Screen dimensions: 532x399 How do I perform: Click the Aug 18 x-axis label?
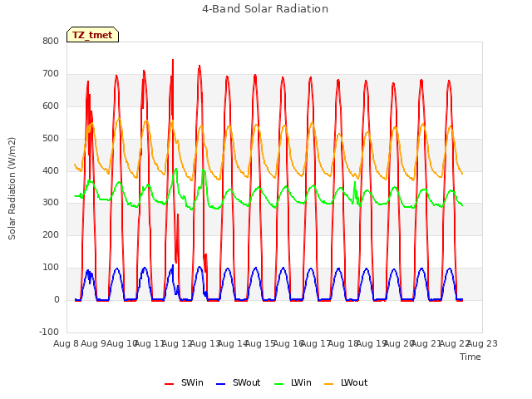click(x=343, y=343)
